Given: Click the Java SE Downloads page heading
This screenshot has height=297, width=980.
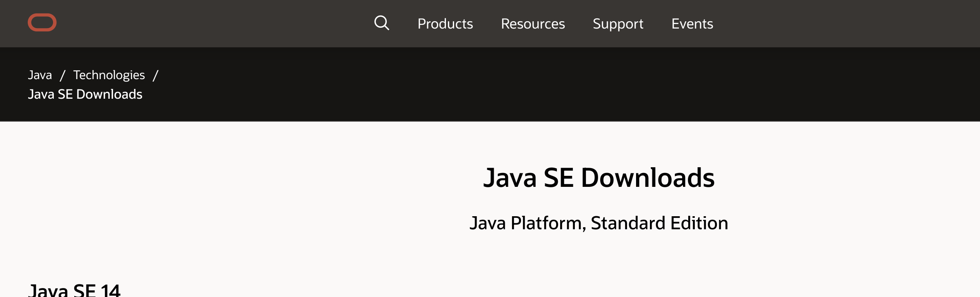Looking at the screenshot, I should click(x=599, y=178).
